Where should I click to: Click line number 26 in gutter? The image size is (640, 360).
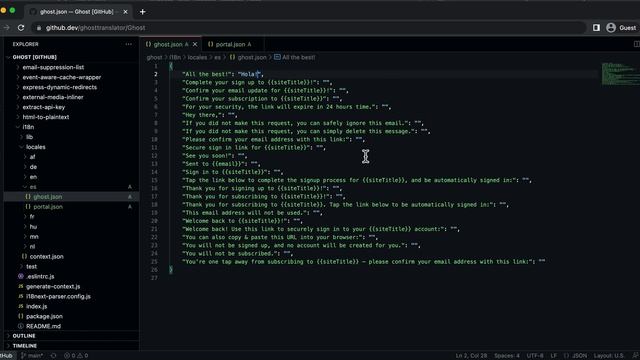coord(154,270)
